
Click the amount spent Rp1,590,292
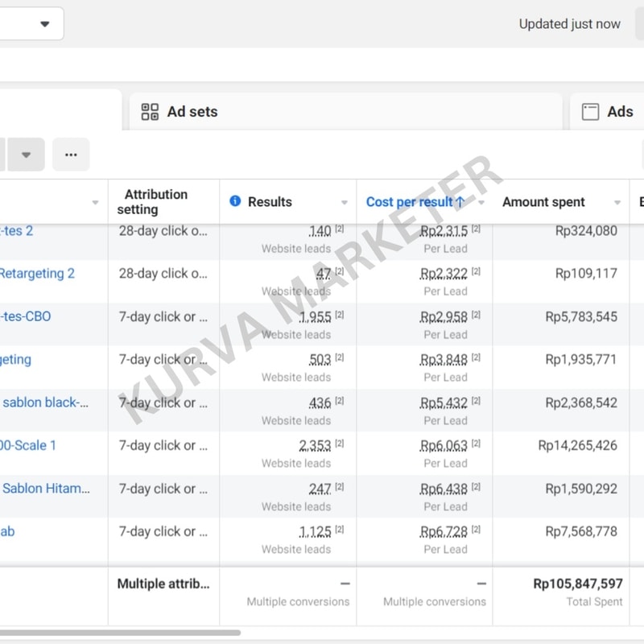581,489
